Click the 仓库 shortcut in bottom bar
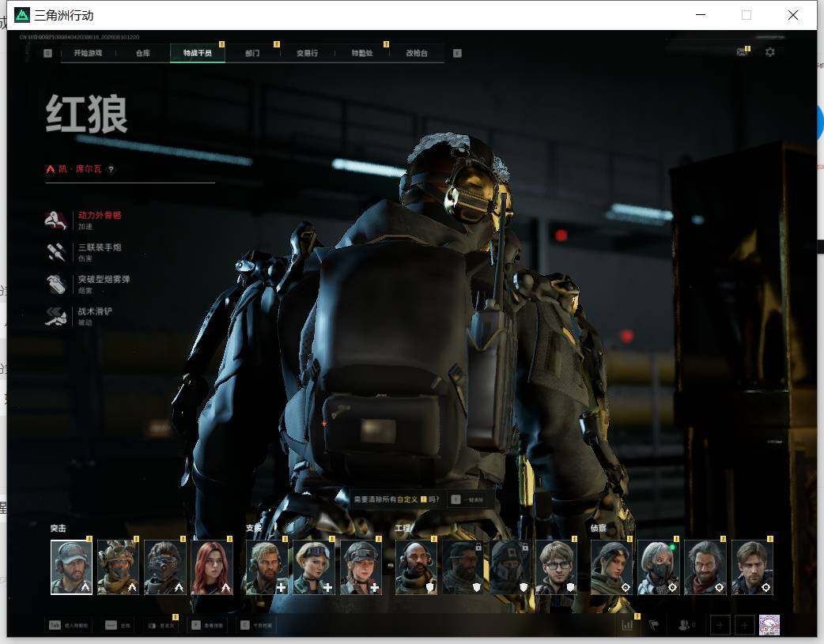Image resolution: width=824 pixels, height=644 pixels. click(x=118, y=625)
